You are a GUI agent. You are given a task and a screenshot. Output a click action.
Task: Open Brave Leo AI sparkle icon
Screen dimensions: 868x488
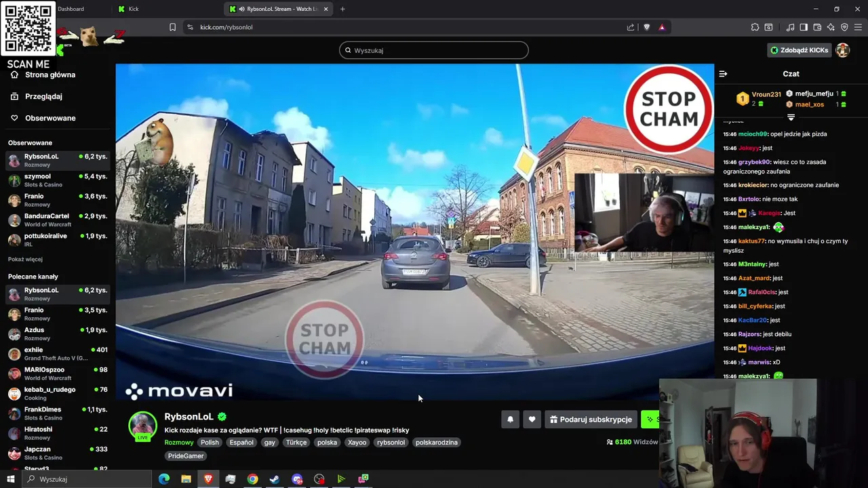tap(831, 27)
